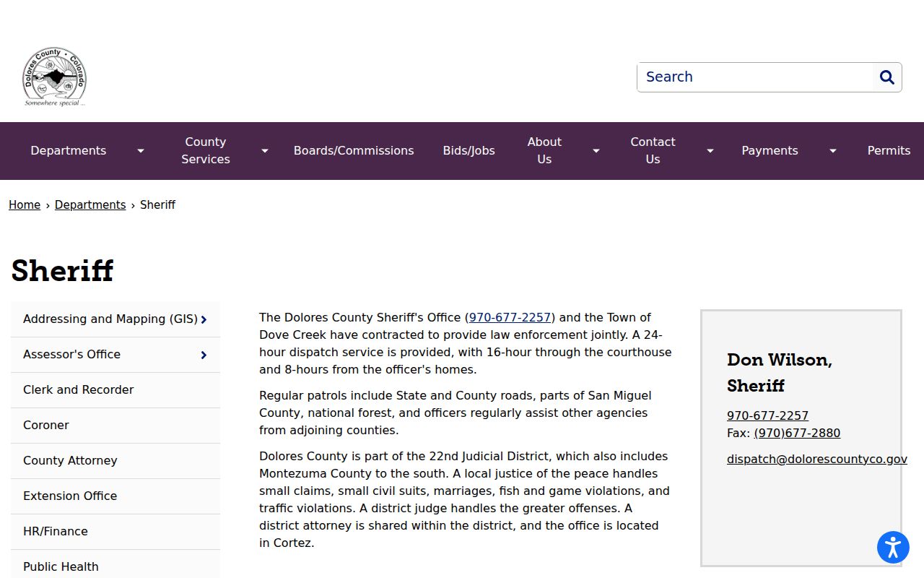Open the Payments menu item
Viewport: 924px width, 578px height.
click(770, 151)
